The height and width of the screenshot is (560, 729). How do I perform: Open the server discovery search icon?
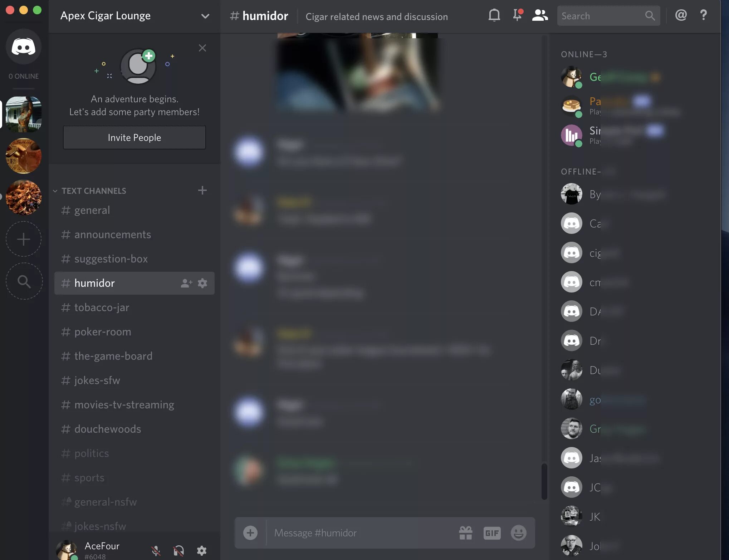24,281
